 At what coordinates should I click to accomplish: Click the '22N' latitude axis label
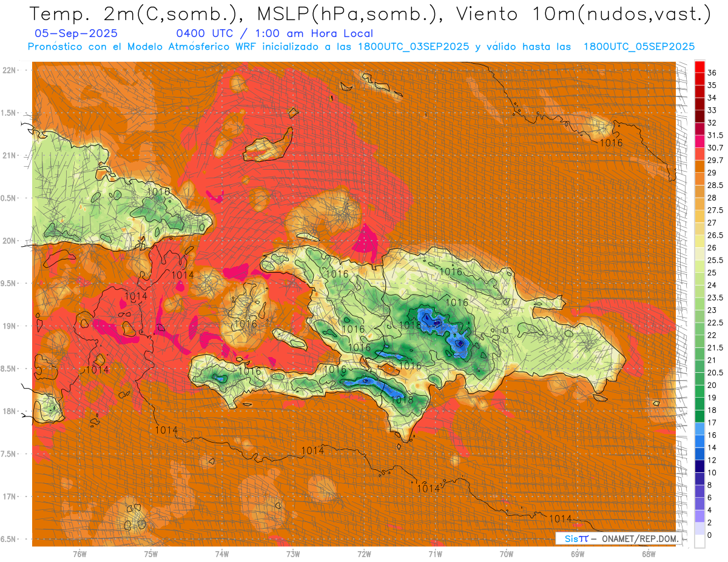8,70
